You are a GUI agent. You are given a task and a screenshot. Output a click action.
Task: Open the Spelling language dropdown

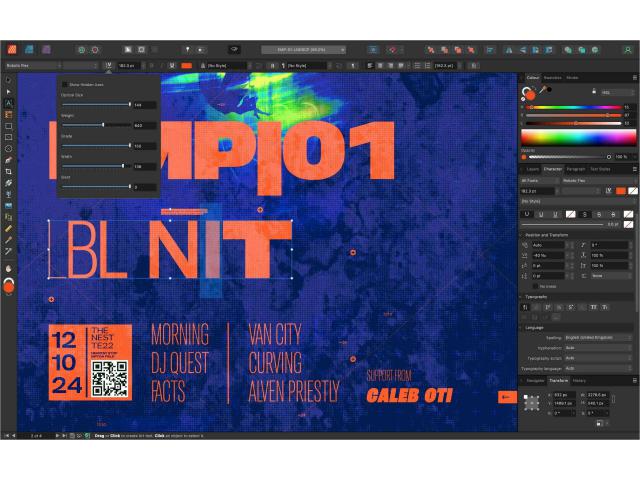pyautogui.click(x=598, y=337)
